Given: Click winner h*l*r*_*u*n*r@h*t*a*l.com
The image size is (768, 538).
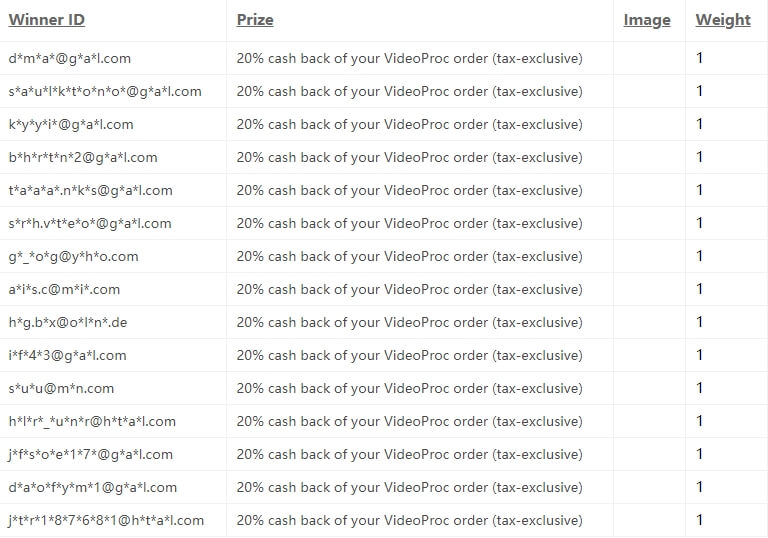Looking at the screenshot, I should click(92, 421).
